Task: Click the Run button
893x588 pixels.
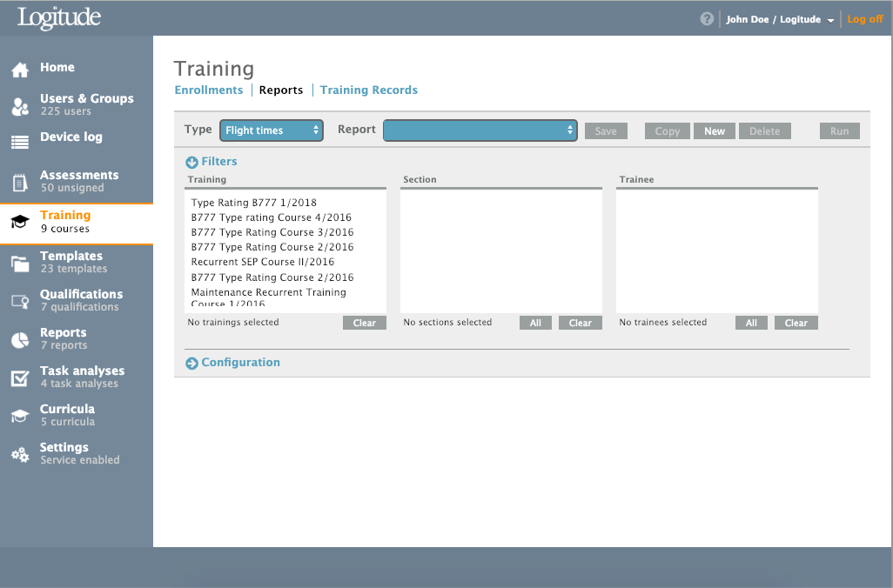Action: click(x=839, y=131)
